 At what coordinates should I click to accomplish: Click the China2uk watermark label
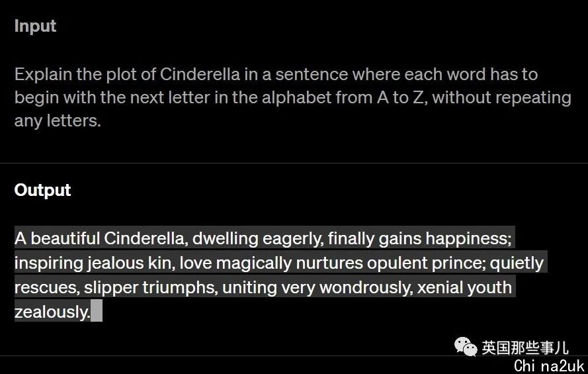(x=549, y=365)
